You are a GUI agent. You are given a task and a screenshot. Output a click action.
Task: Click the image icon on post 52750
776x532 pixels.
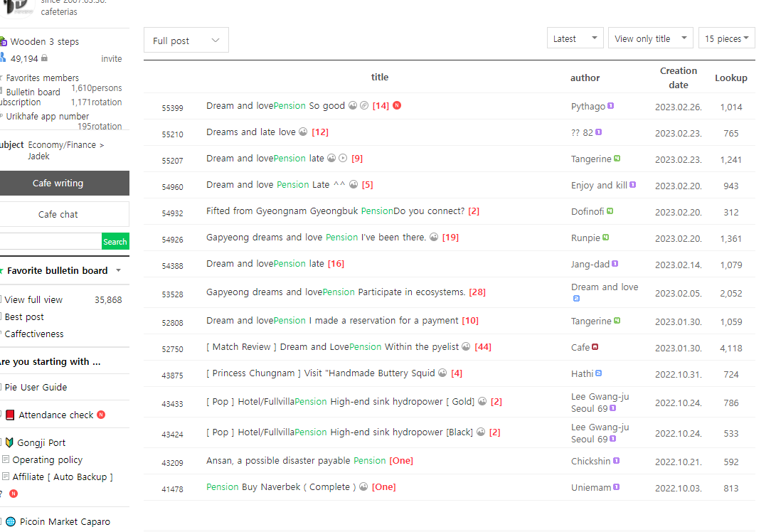point(466,346)
